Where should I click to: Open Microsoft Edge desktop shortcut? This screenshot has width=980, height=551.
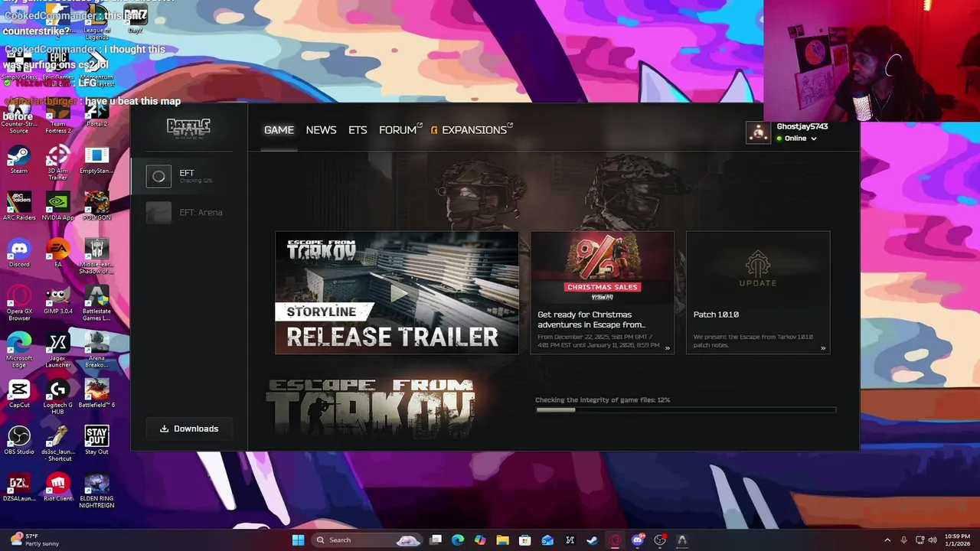pyautogui.click(x=19, y=350)
